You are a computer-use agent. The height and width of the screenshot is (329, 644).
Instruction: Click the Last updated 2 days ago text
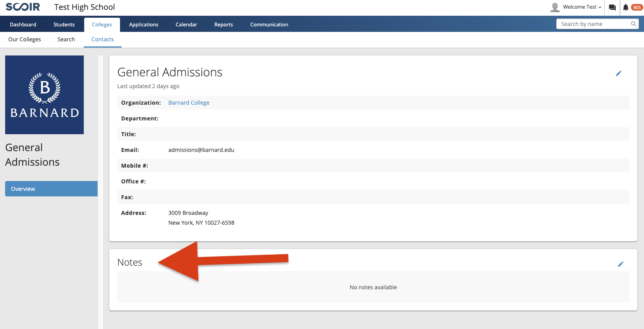click(148, 86)
